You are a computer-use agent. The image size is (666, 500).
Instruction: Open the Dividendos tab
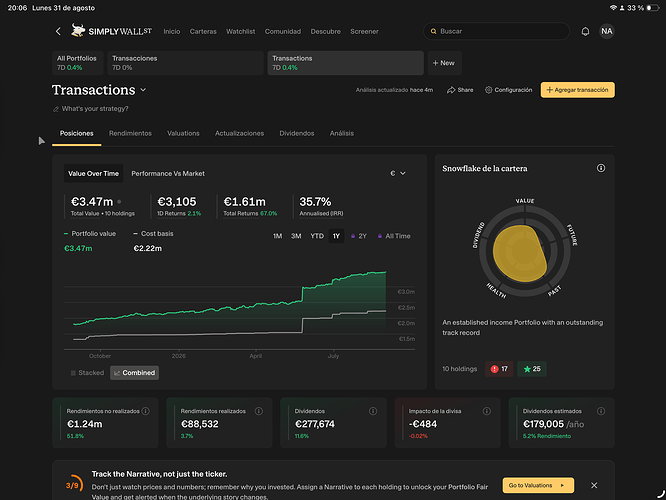296,133
